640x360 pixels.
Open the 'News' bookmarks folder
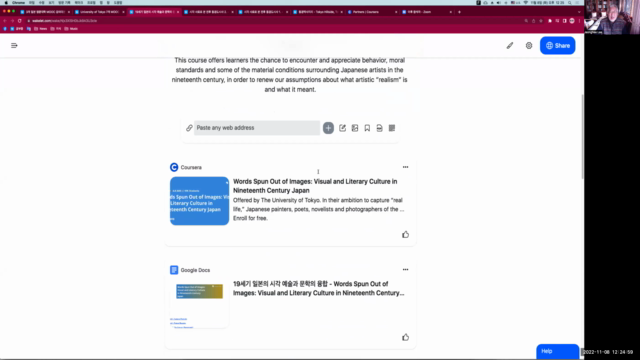point(40,29)
